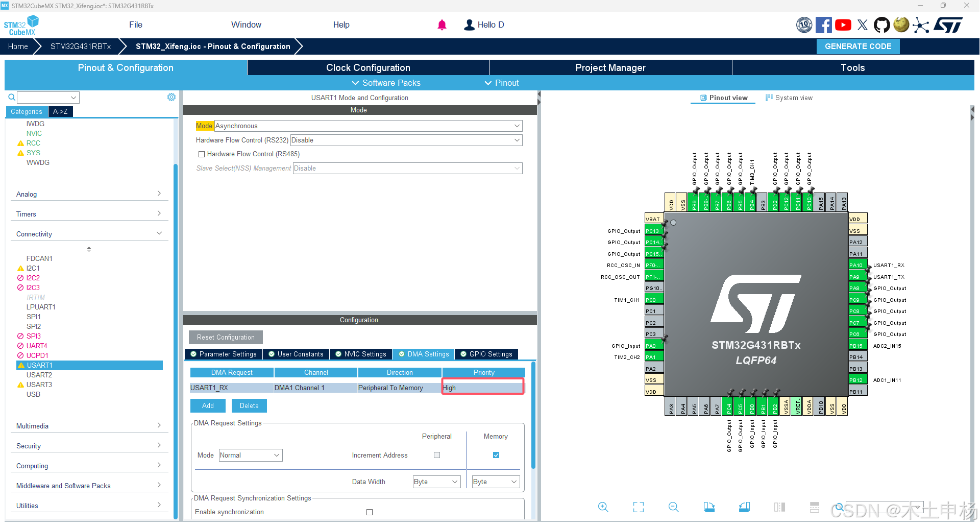Open Peripheral Data Width Byte dropdown
Viewport: 980px width, 527px height.
click(437, 482)
